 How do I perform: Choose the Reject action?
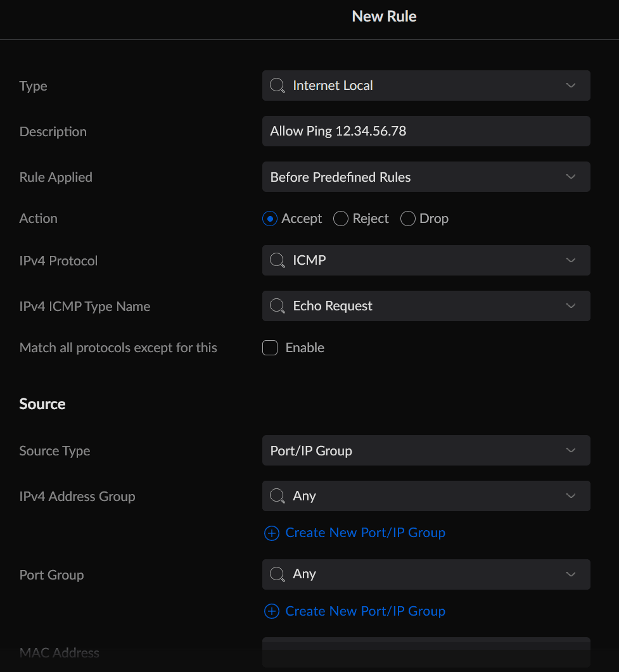coord(340,219)
